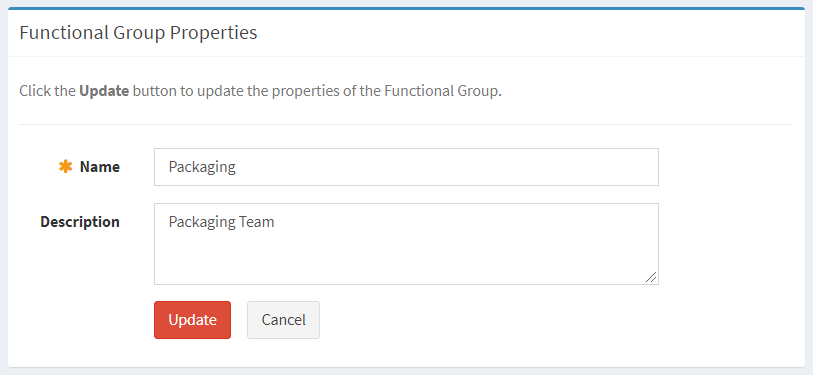813x375 pixels.
Task: Click the Name field label
Action: tap(100, 167)
